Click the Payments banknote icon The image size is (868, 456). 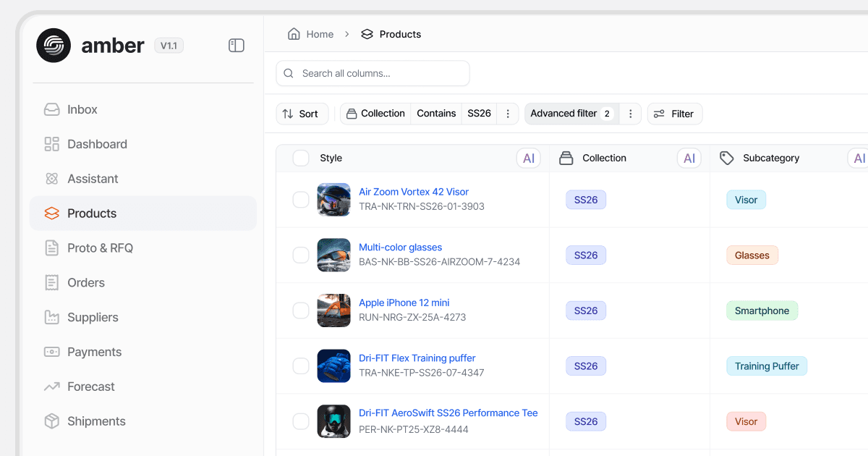click(x=51, y=352)
